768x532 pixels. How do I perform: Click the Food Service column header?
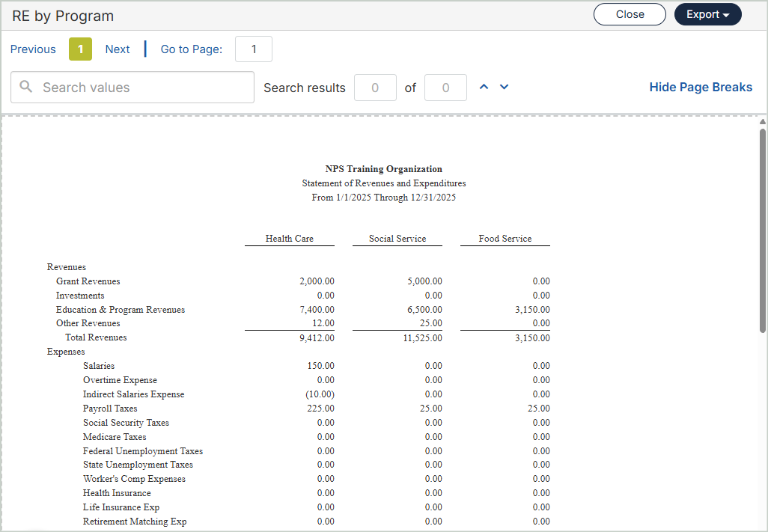[x=505, y=239]
